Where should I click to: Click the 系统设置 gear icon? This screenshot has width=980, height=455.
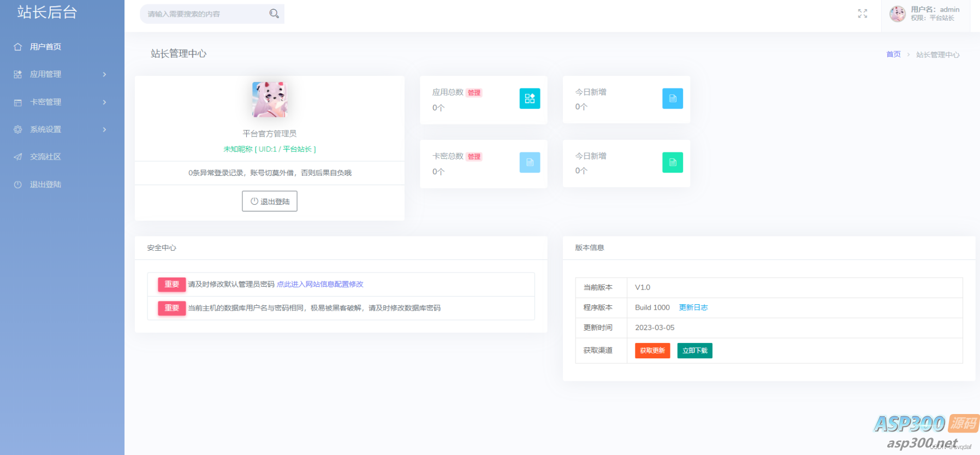tap(18, 129)
